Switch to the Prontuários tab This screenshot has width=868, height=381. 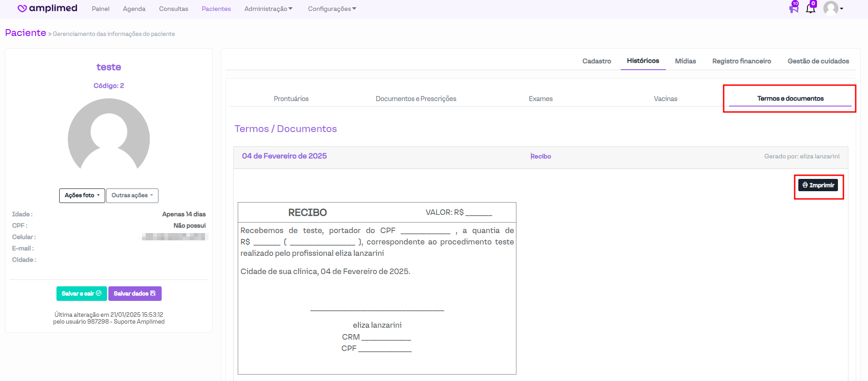coord(291,99)
